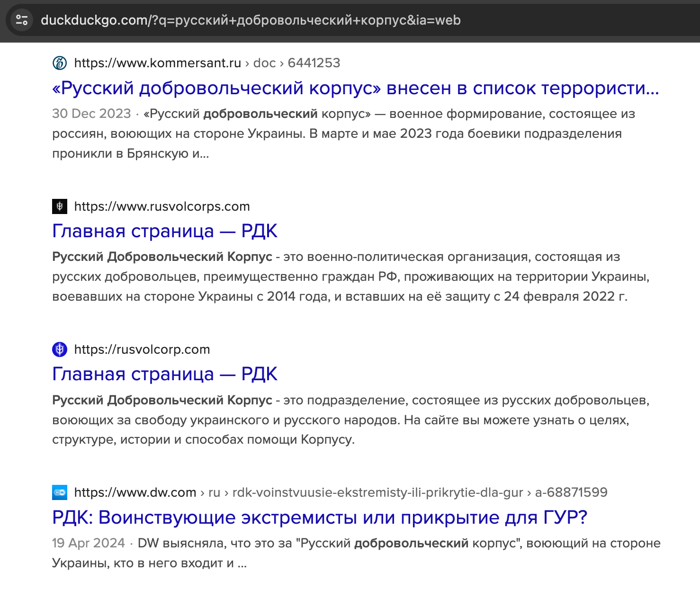
Task: Click the duckduckgo.com URL in address bar
Action: pos(251,20)
